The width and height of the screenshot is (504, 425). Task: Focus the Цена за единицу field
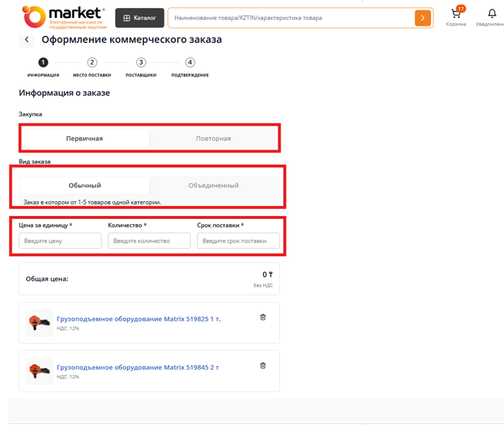tap(60, 241)
